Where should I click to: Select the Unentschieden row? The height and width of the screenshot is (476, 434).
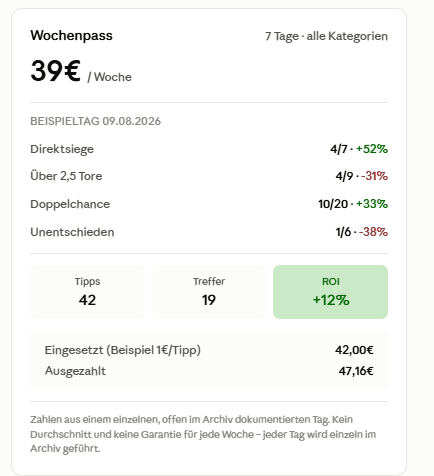click(x=209, y=232)
